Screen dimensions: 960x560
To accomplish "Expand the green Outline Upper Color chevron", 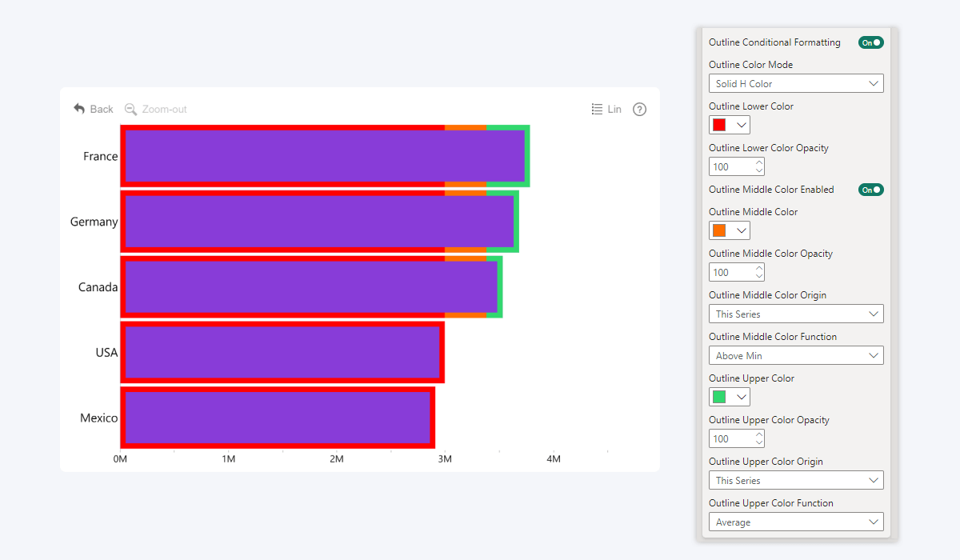I will 741,397.
